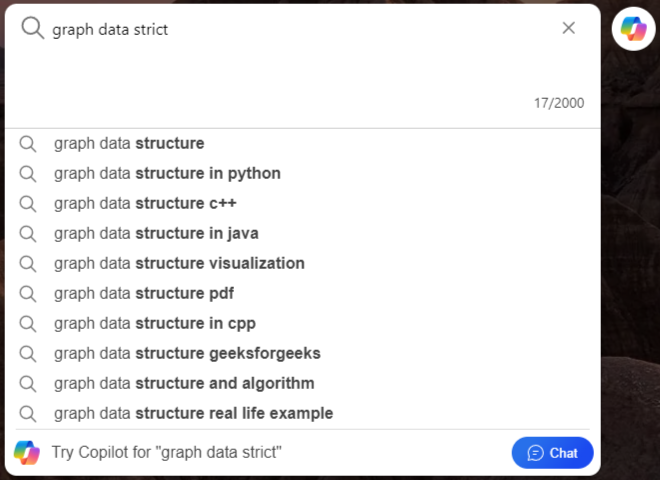Click magnifier icon beside geeksforgeeks suggestion
This screenshot has height=480, width=660.
coord(28,353)
